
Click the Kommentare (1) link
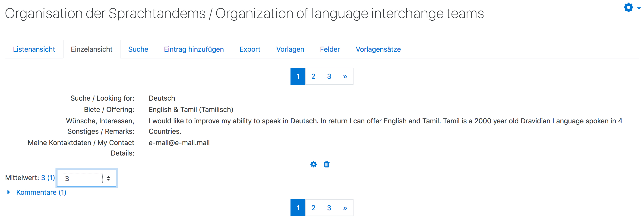pyautogui.click(x=41, y=192)
